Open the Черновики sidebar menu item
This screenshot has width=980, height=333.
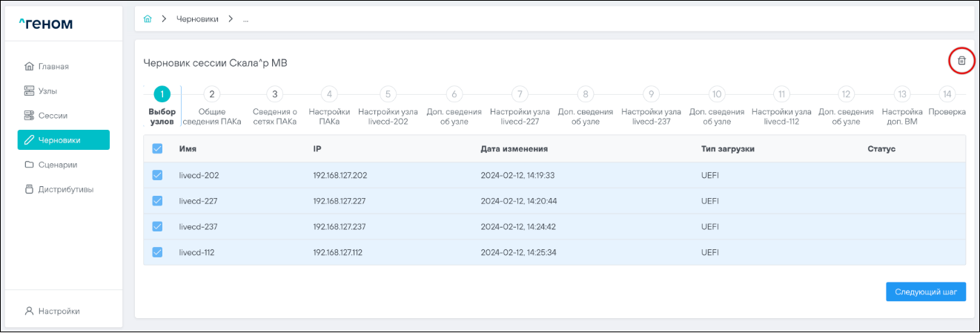pos(64,140)
